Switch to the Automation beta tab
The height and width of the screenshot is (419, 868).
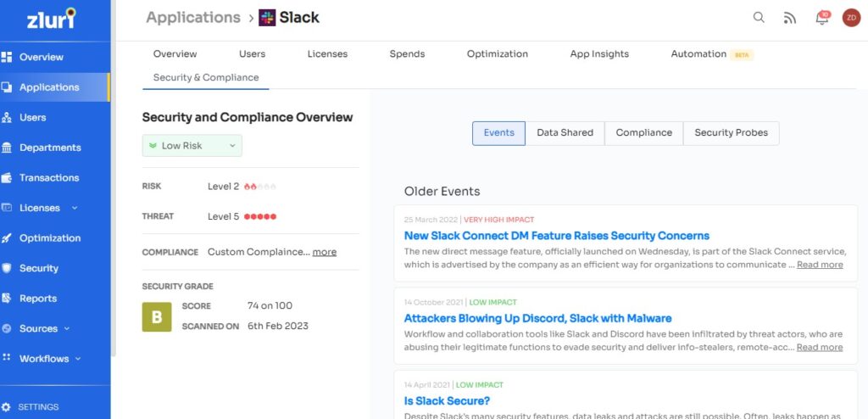pos(712,54)
